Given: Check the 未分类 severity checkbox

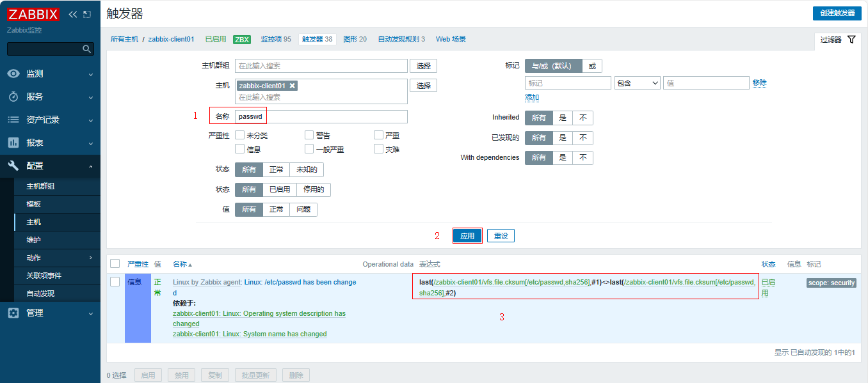Looking at the screenshot, I should pyautogui.click(x=240, y=135).
